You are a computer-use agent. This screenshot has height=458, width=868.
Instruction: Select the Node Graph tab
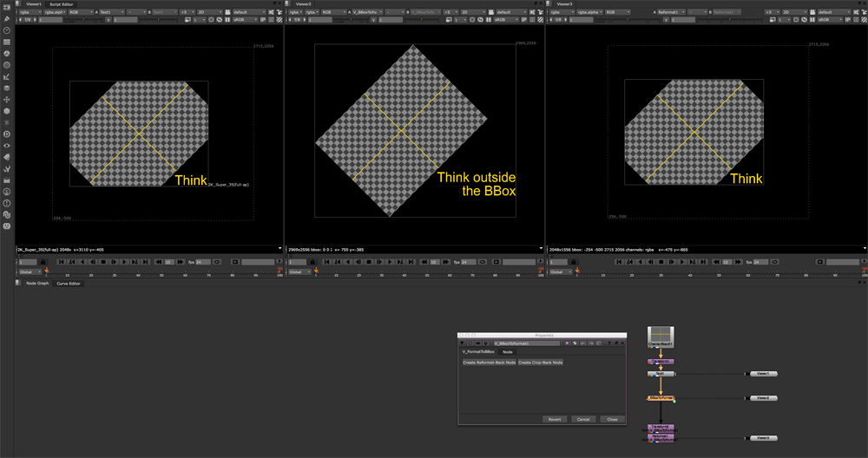37,283
